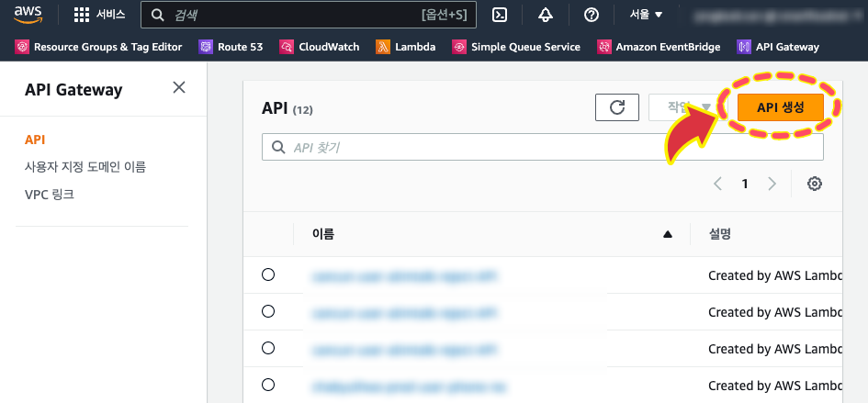Open the 서비스 services grid menu

[x=99, y=16]
